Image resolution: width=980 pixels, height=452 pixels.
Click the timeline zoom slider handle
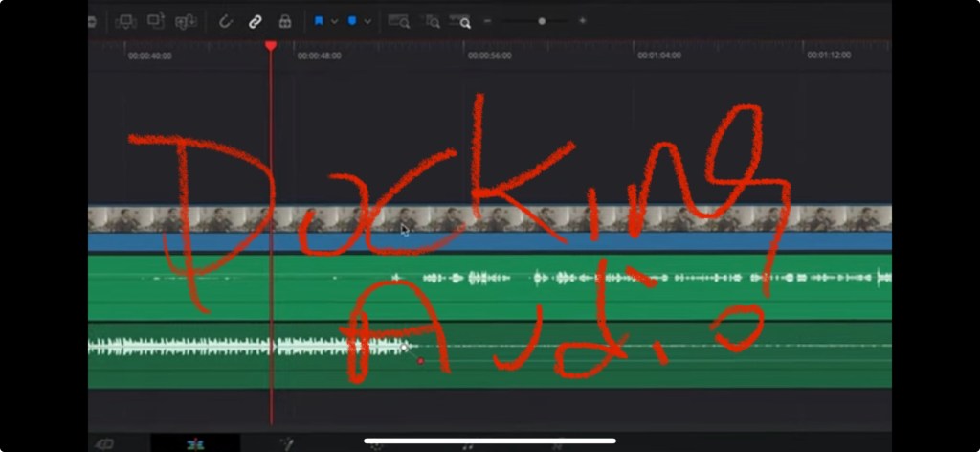[542, 21]
